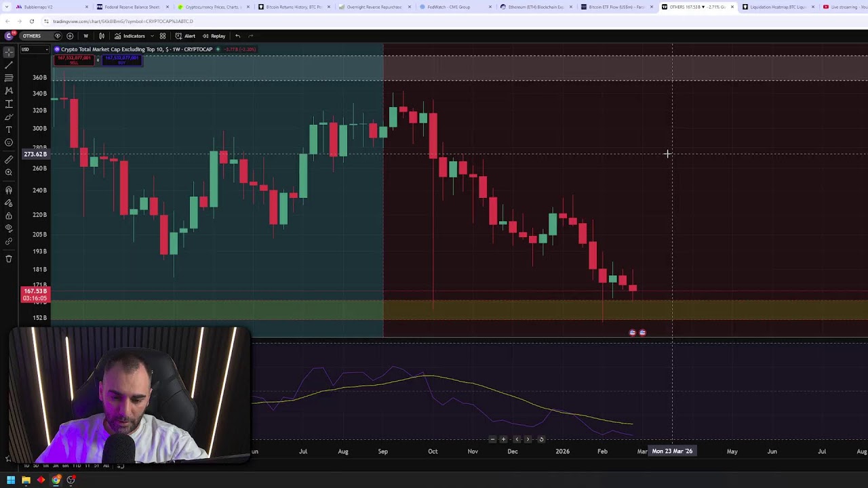Click the trash remove objects icon
Image resolution: width=868 pixels, height=488 pixels.
tap(9, 259)
